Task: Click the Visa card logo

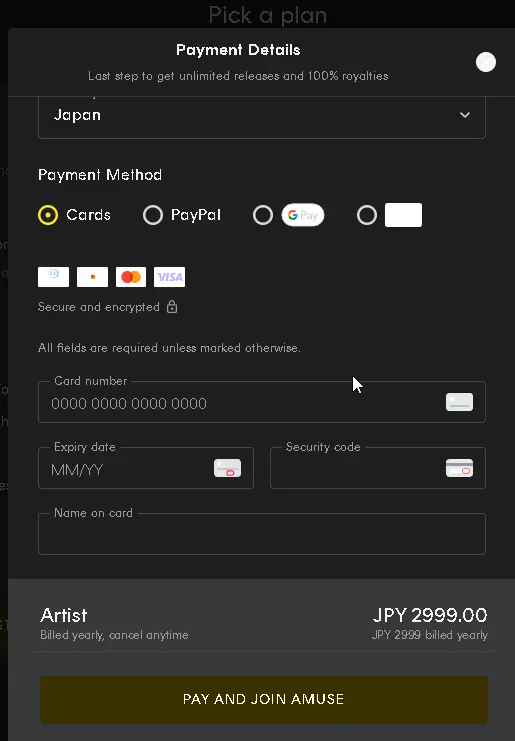Action: pos(170,277)
